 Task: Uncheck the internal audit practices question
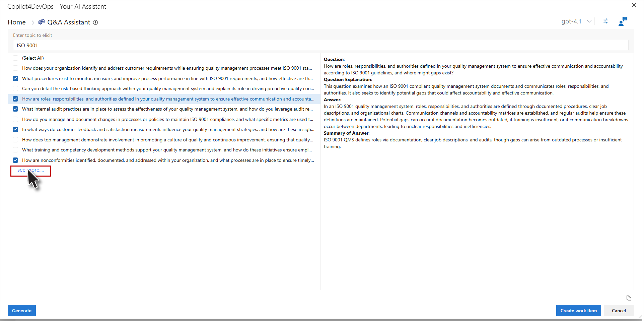point(15,109)
